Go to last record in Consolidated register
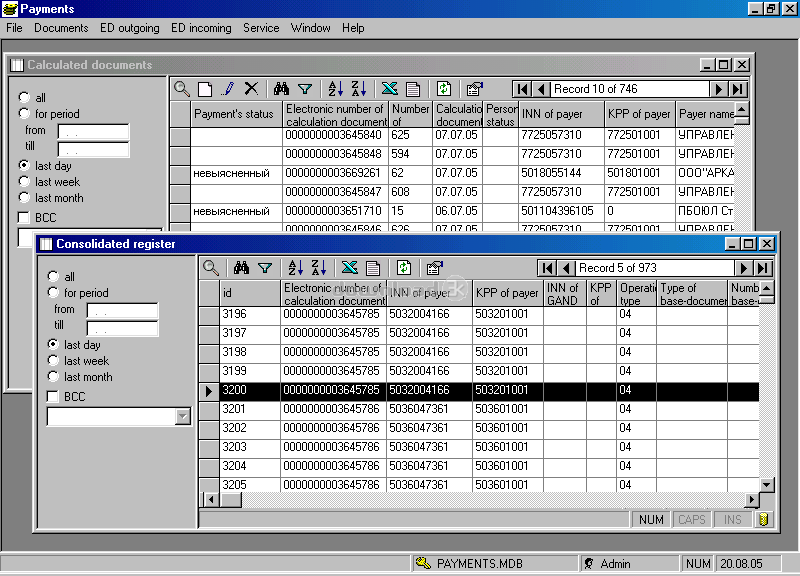800x576 pixels. (x=763, y=268)
